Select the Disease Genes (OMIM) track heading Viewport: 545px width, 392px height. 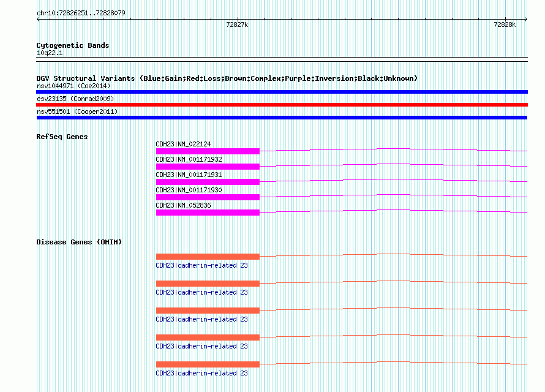(79, 242)
